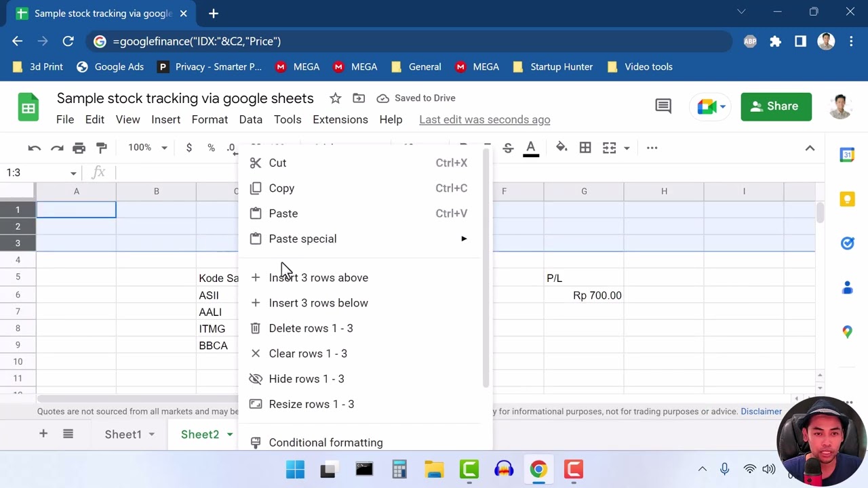
Task: Open the text color picker
Action: coord(531,148)
